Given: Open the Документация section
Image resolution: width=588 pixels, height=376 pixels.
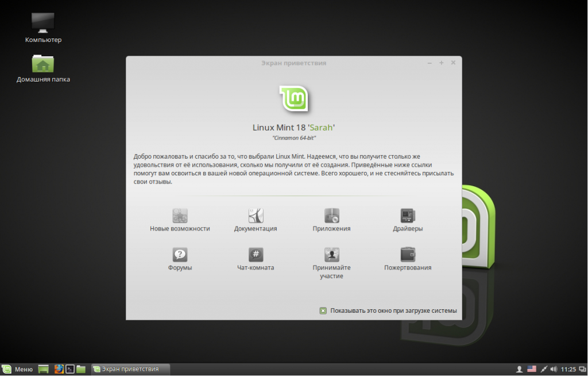Looking at the screenshot, I should pyautogui.click(x=256, y=219).
